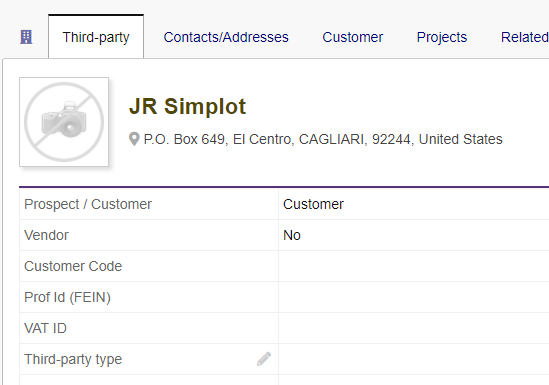Viewport: 549px width, 385px height.
Task: Click the map pin icon before the address
Action: 134,139
